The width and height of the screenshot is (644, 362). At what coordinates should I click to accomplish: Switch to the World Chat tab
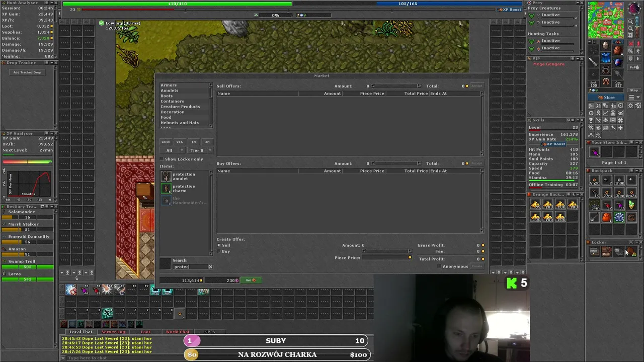coord(178,332)
